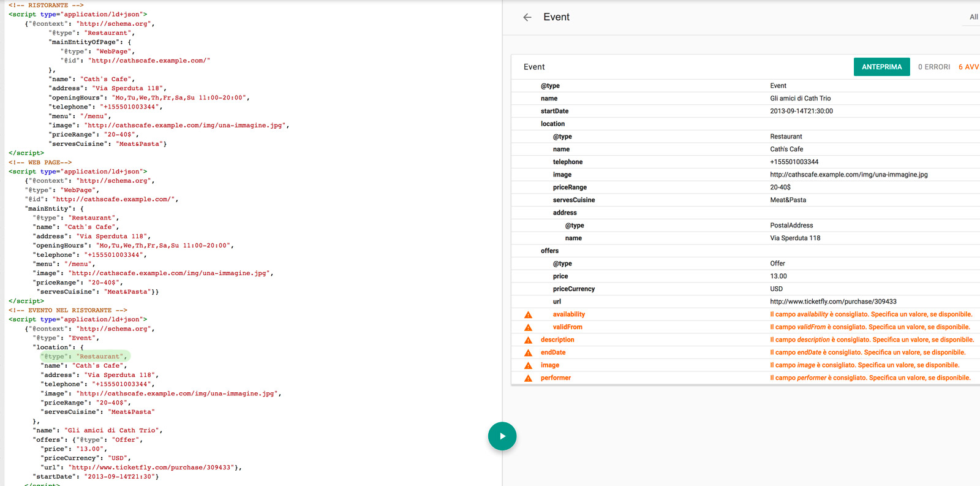Click the PostalAddress value

pyautogui.click(x=791, y=226)
